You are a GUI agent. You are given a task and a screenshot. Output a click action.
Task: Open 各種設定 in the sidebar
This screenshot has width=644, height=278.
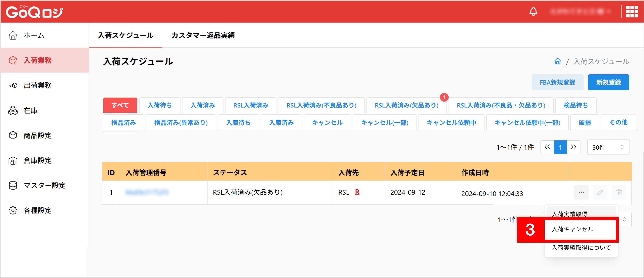[38, 210]
